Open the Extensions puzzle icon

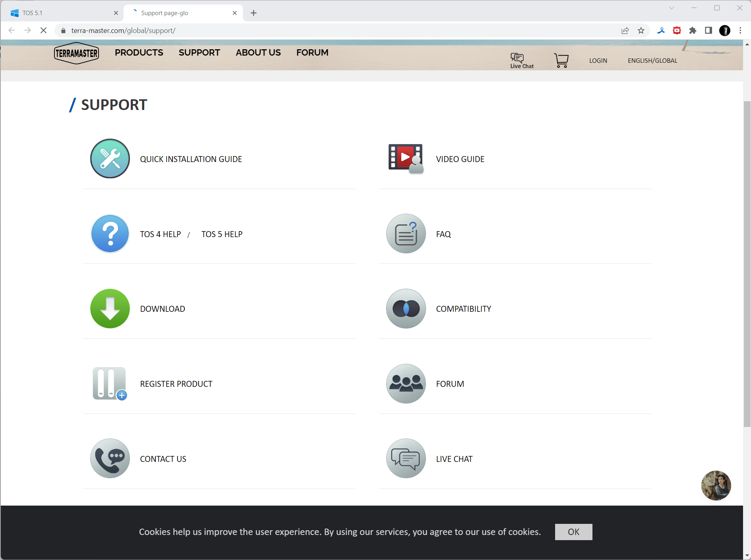point(693,31)
